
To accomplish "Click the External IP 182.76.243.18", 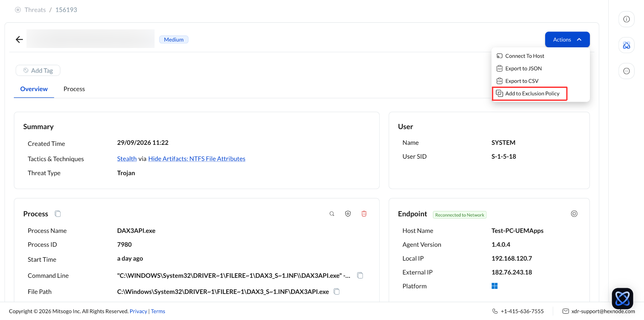I will (512, 272).
